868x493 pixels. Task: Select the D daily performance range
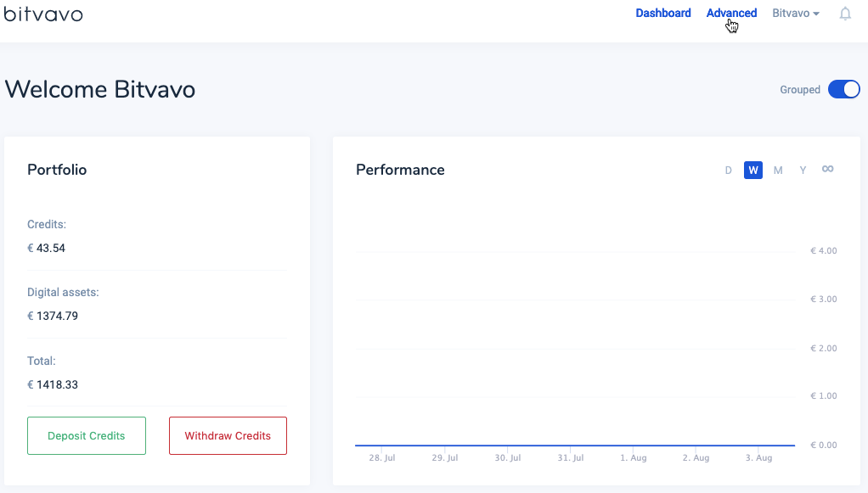[728, 171]
